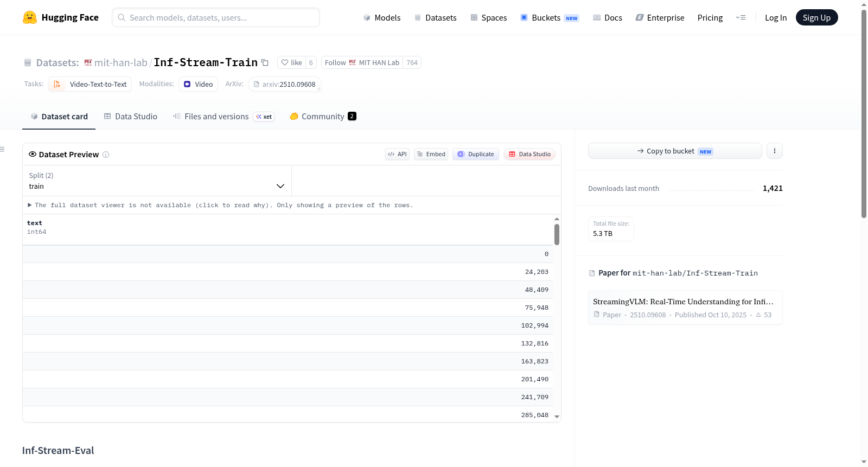Screen dimensions: 868x467
Task: Open the Community tab
Action: [323, 117]
